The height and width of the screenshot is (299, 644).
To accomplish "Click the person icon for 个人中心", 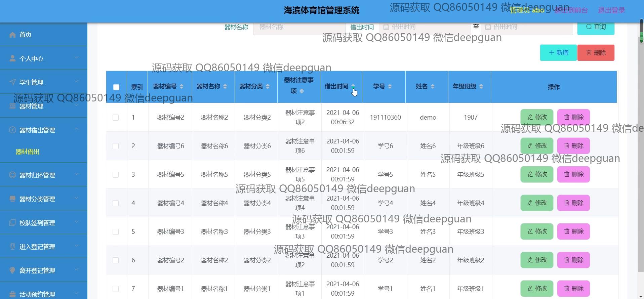I will pyautogui.click(x=12, y=58).
